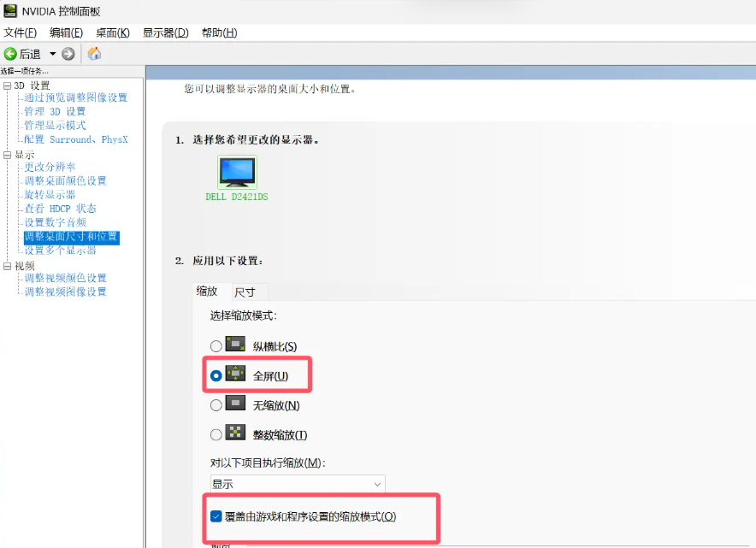Open the 帮助(H) menu
The width and height of the screenshot is (756, 548).
pos(220,32)
